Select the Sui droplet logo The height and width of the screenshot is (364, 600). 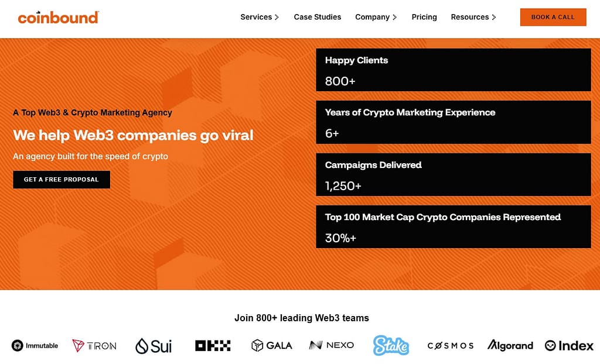pyautogui.click(x=153, y=345)
